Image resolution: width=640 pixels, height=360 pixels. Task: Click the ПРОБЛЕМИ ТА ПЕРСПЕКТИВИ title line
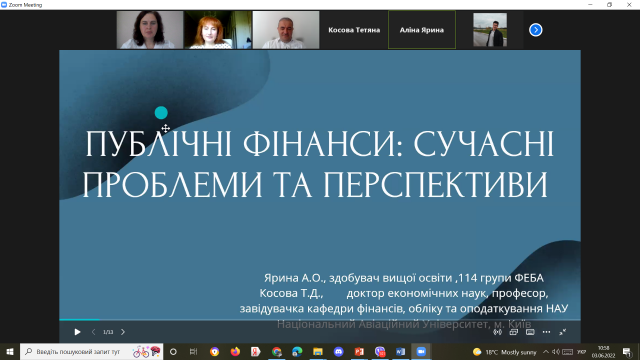coord(315,184)
